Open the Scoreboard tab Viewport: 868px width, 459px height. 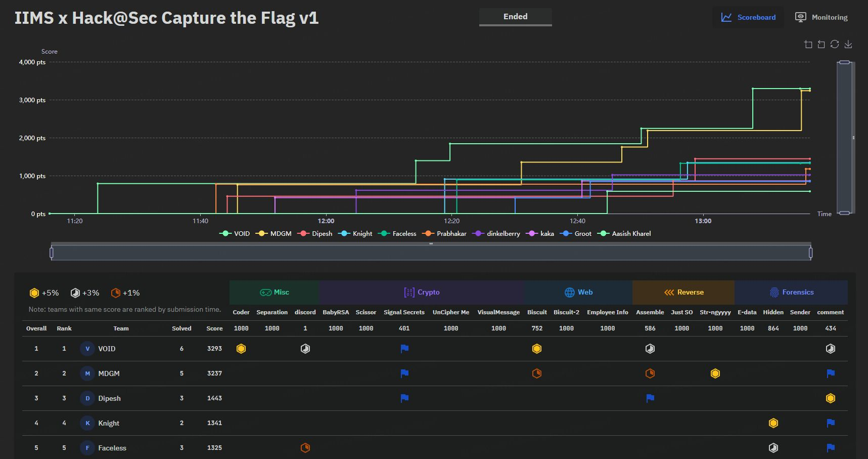point(748,17)
